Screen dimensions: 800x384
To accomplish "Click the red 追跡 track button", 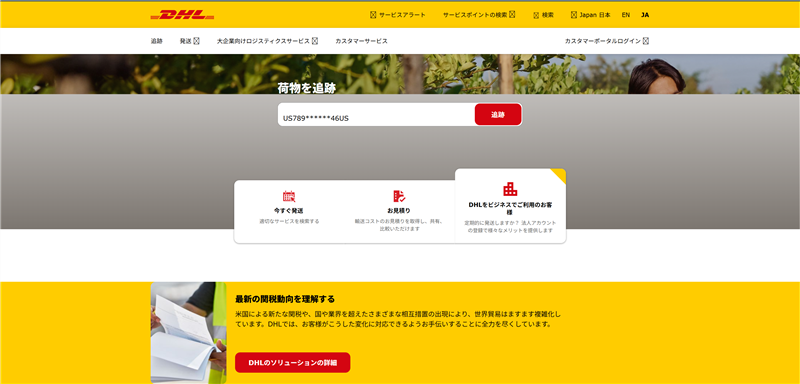I will pyautogui.click(x=498, y=115).
